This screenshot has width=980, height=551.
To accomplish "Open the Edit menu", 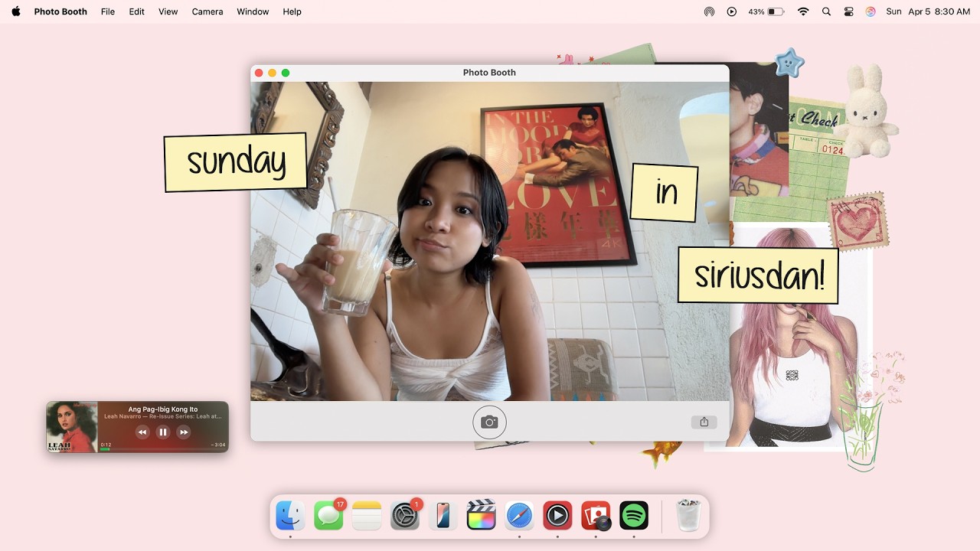I will [x=137, y=11].
